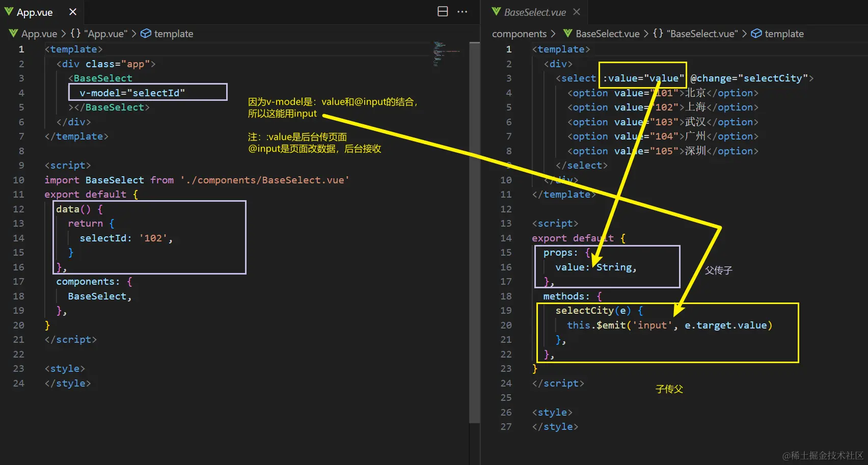Click the this.$emit('input', ...) line
868x465 pixels.
669,325
